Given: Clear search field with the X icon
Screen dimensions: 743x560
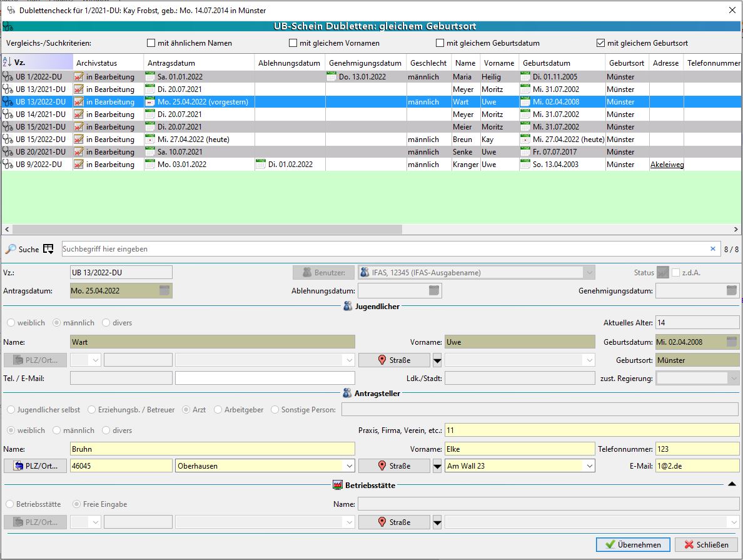Looking at the screenshot, I should pyautogui.click(x=712, y=249).
